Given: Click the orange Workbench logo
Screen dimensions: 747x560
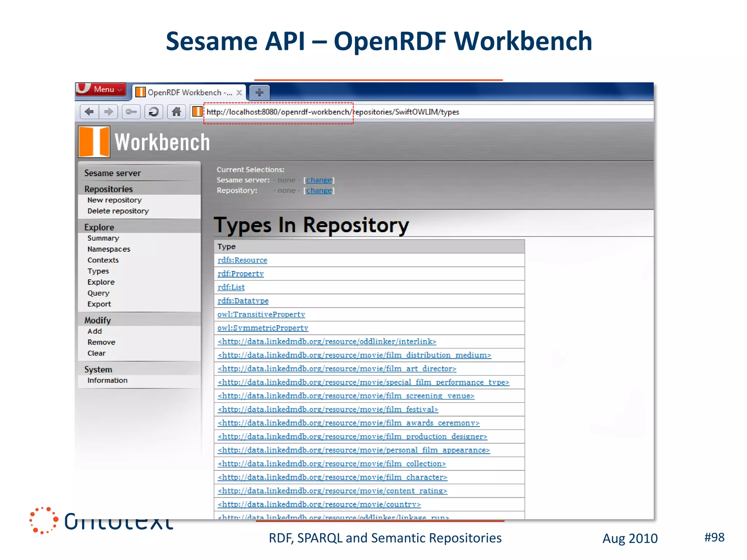Looking at the screenshot, I should pos(94,142).
